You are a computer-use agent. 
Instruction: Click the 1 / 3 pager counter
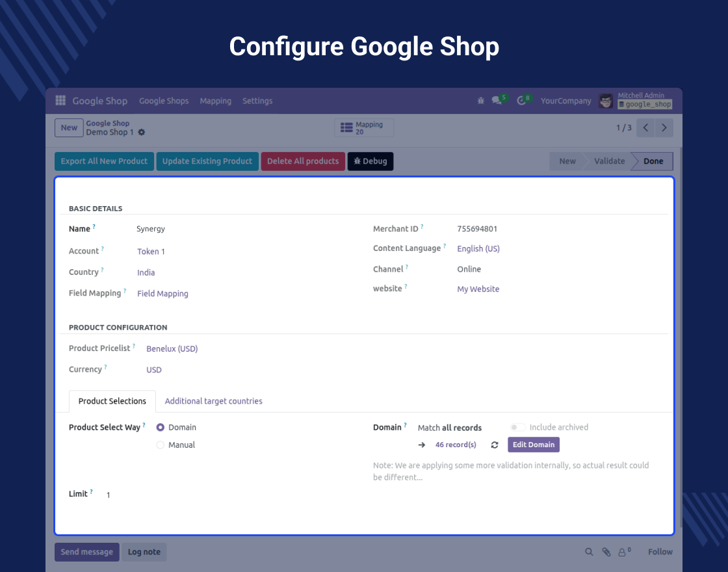point(623,127)
